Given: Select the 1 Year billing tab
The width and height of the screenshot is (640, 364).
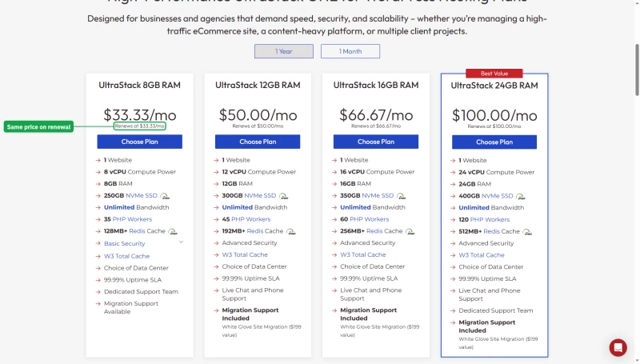Looking at the screenshot, I should [284, 51].
